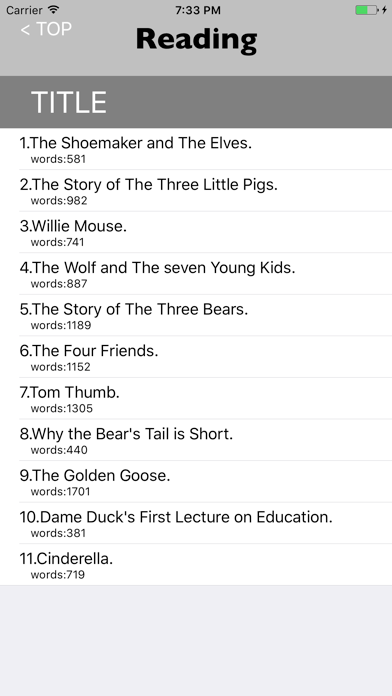Viewport: 392px width, 696px height.
Task: Click the words:381 subtitle
Action: [x=58, y=533]
